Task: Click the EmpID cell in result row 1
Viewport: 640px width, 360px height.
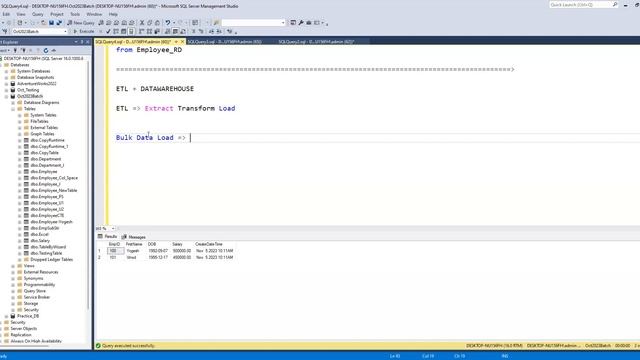Action: pos(116,251)
